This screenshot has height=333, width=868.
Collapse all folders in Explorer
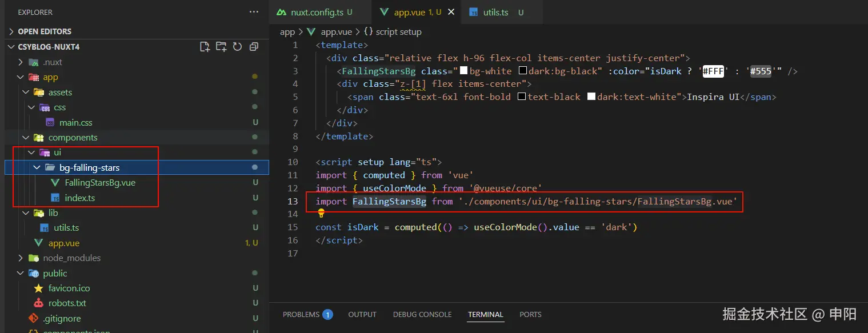(254, 47)
